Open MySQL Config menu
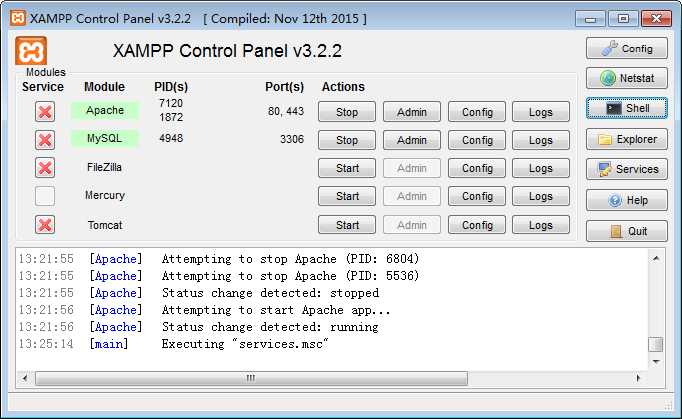682x419 pixels. pos(477,140)
